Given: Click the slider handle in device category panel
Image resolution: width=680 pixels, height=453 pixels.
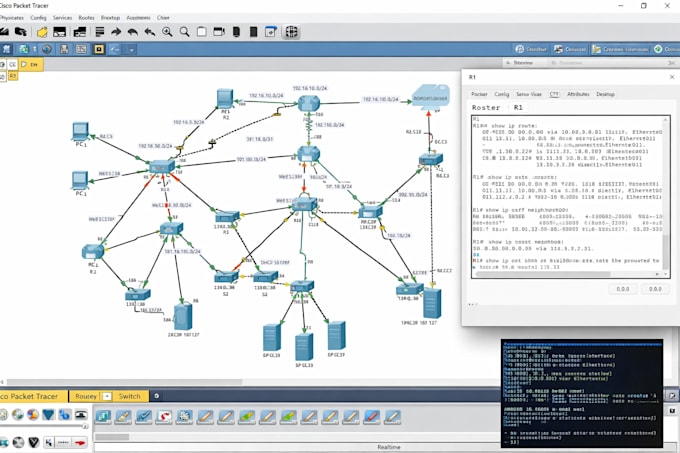Looking at the screenshot, I should click(x=85, y=427).
